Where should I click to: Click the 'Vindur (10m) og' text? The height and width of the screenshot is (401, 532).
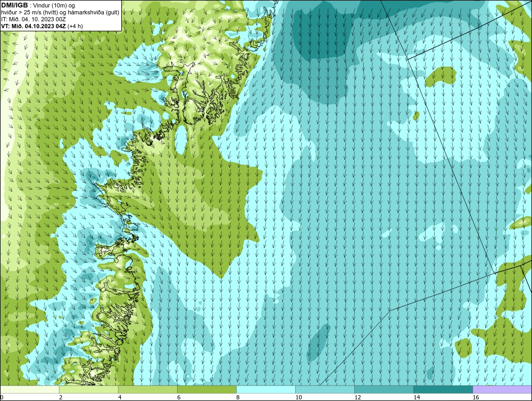55,6
